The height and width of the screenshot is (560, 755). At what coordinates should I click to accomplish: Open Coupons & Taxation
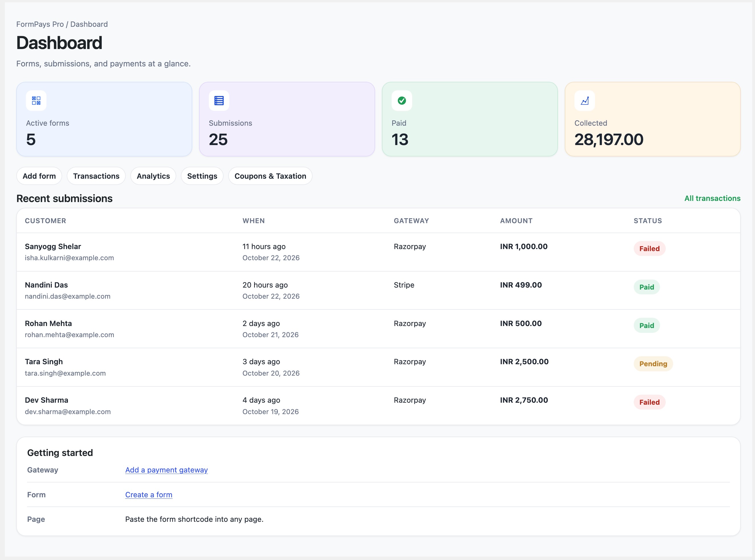click(270, 176)
